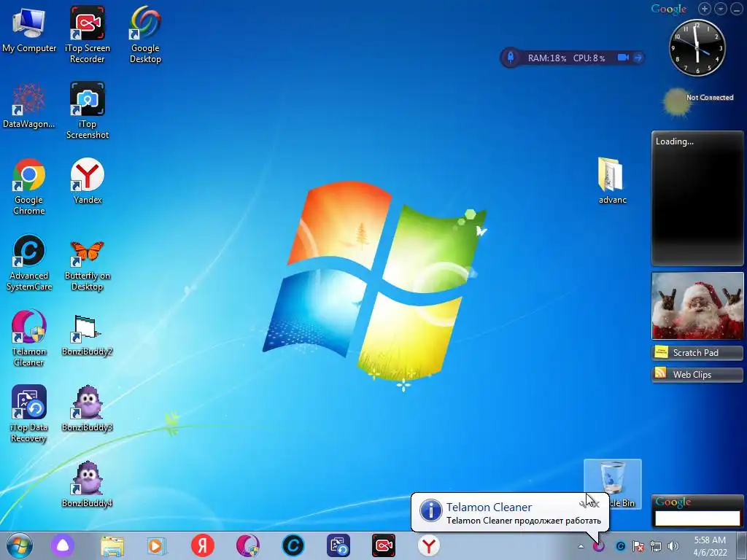
Task: Click the notification balloon info icon
Action: pyautogui.click(x=430, y=510)
